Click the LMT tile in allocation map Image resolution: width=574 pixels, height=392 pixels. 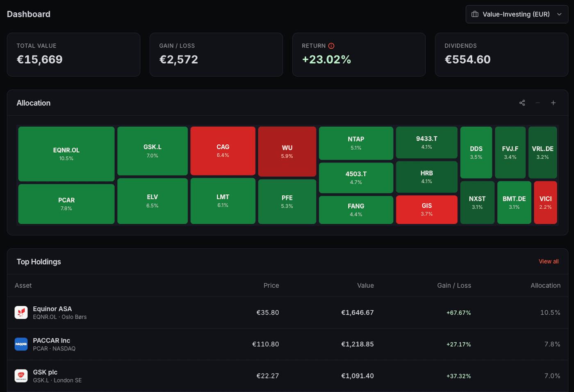click(223, 201)
